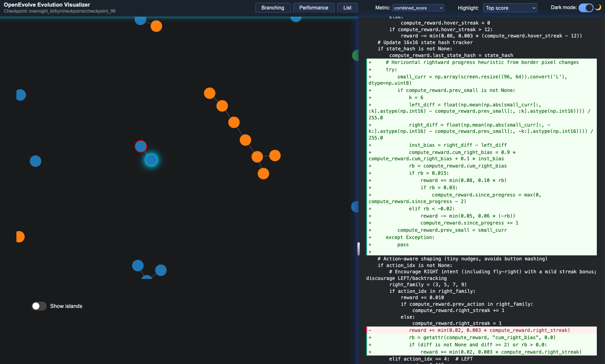The height and width of the screenshot is (364, 605).
Task: Click the glowing cyan highlighted node
Action: (151, 160)
